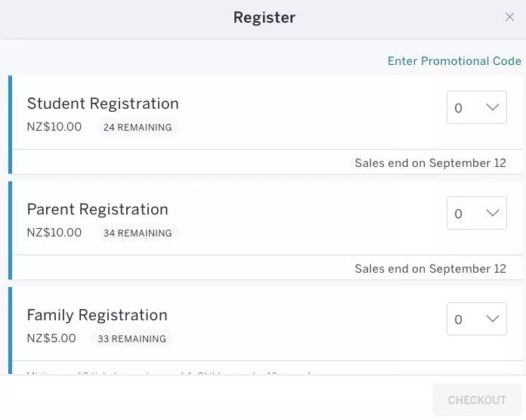Open the Student Registration quantity dropdown
The height and width of the screenshot is (420, 526).
[x=477, y=108]
